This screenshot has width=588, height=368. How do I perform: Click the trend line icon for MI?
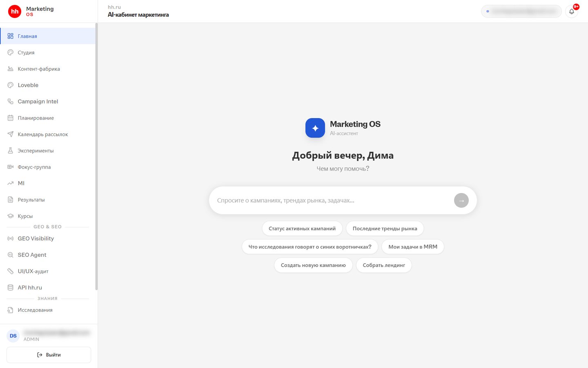(11, 183)
